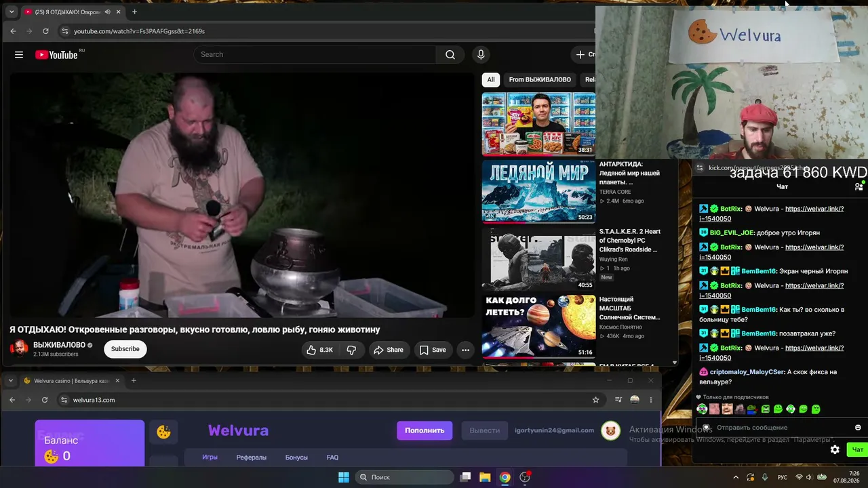The width and height of the screenshot is (868, 488).
Task: Click the YouTube search magnifier button
Action: click(x=450, y=55)
